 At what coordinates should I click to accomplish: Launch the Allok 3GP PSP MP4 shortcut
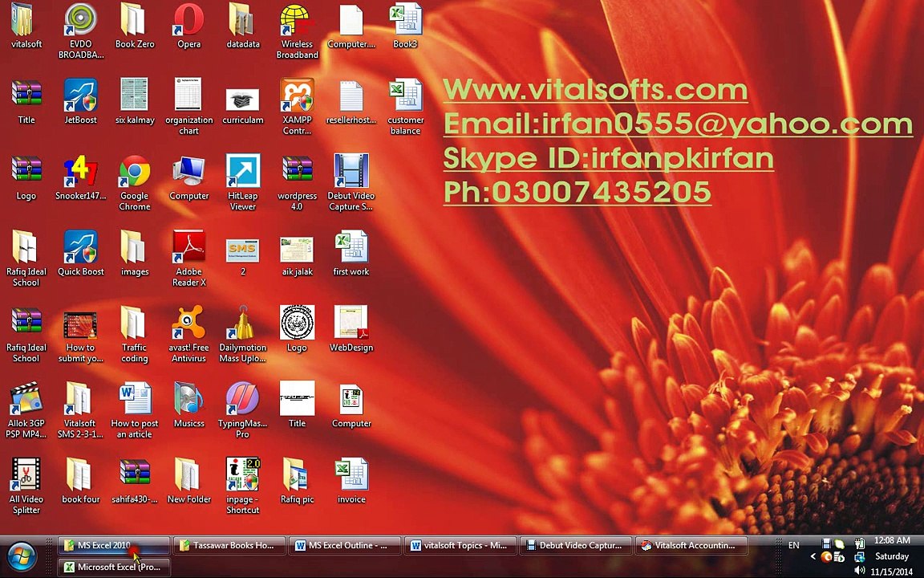[26, 411]
